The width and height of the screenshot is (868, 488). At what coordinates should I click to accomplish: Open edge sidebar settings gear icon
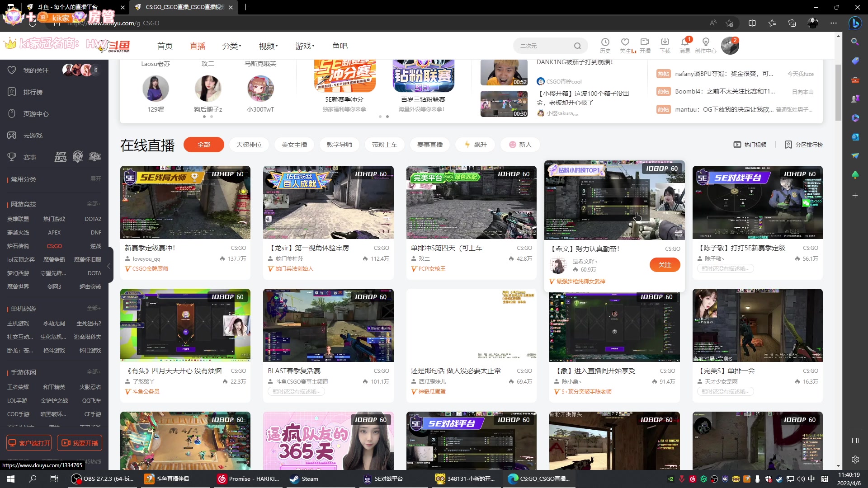pos(855,460)
